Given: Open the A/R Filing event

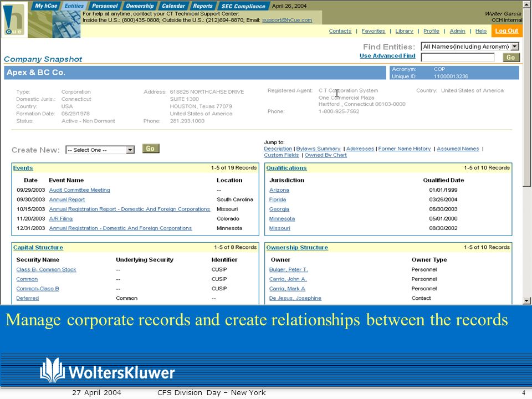Looking at the screenshot, I should coord(61,218).
